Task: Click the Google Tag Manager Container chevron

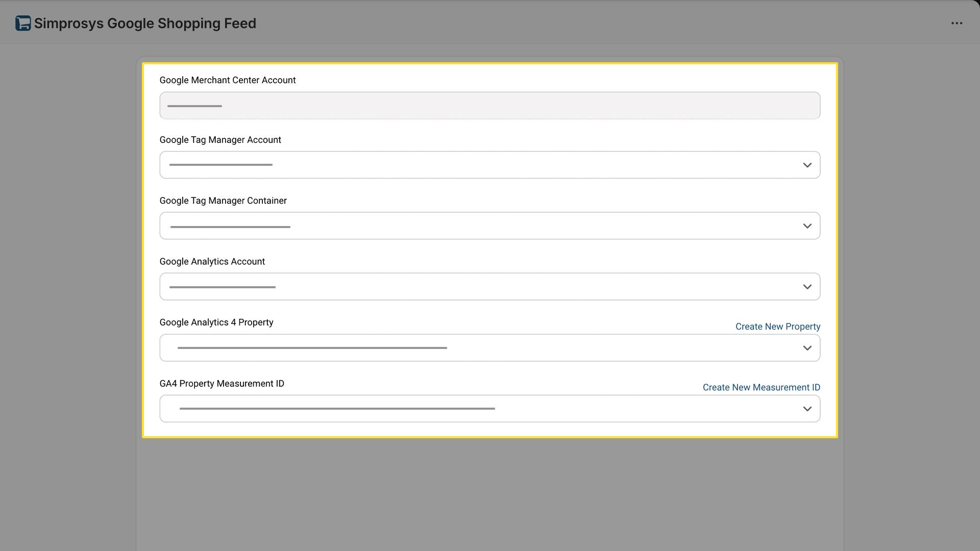Action: pos(807,226)
